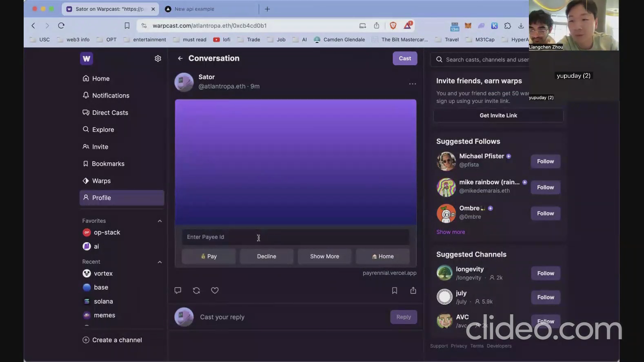644x362 pixels.
Task: Reload the page
Action: pos(61,25)
